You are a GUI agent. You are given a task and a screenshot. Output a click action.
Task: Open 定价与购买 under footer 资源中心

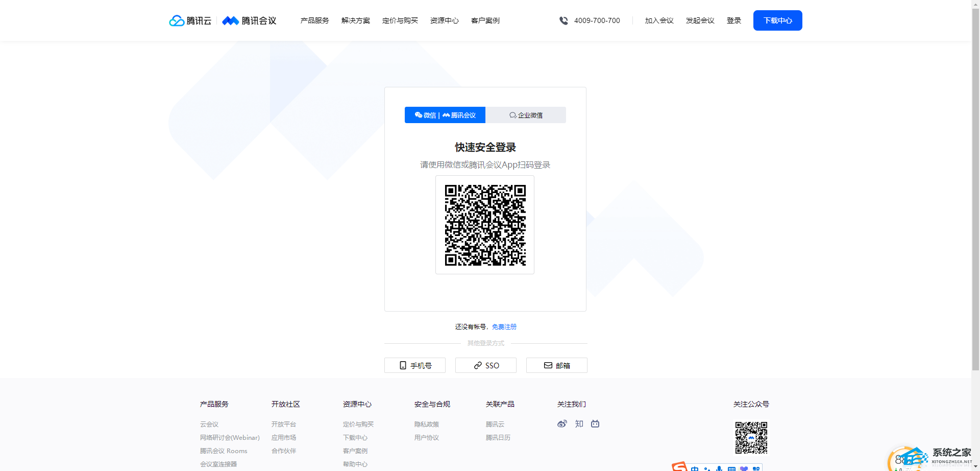tap(358, 425)
